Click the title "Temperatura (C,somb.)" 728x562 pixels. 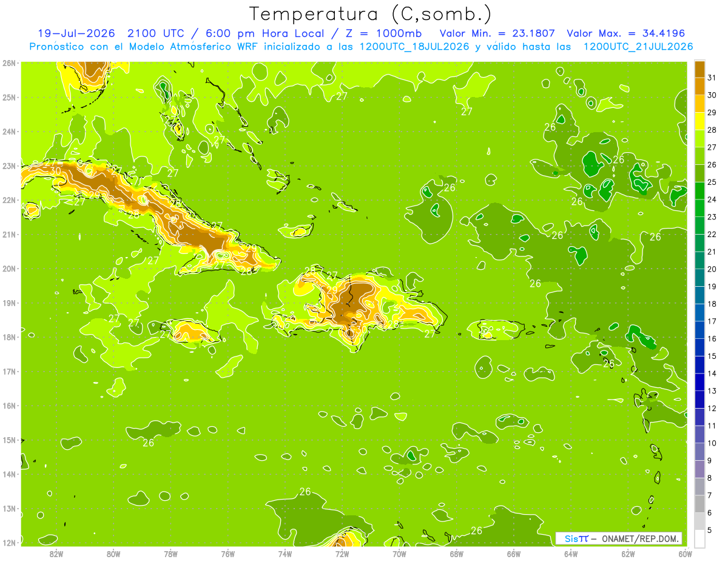tap(371, 14)
